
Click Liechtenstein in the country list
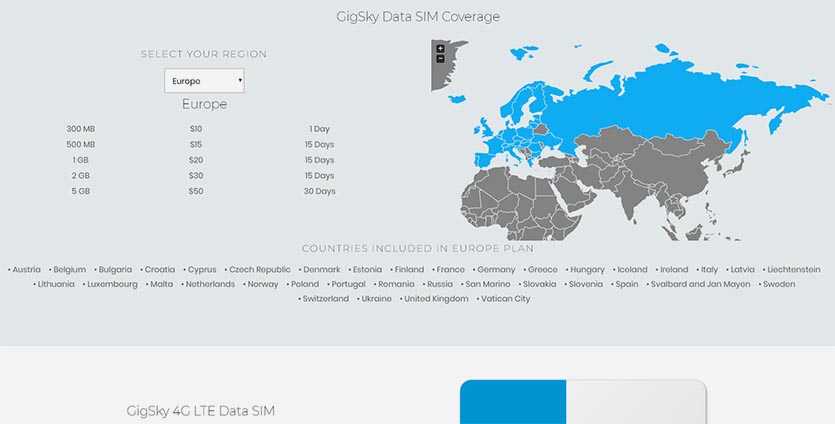point(794,270)
